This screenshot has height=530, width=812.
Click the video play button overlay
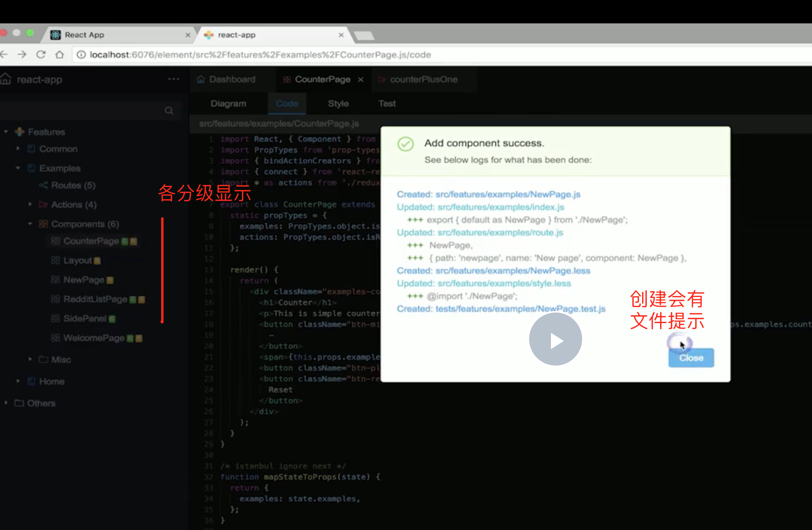click(555, 339)
